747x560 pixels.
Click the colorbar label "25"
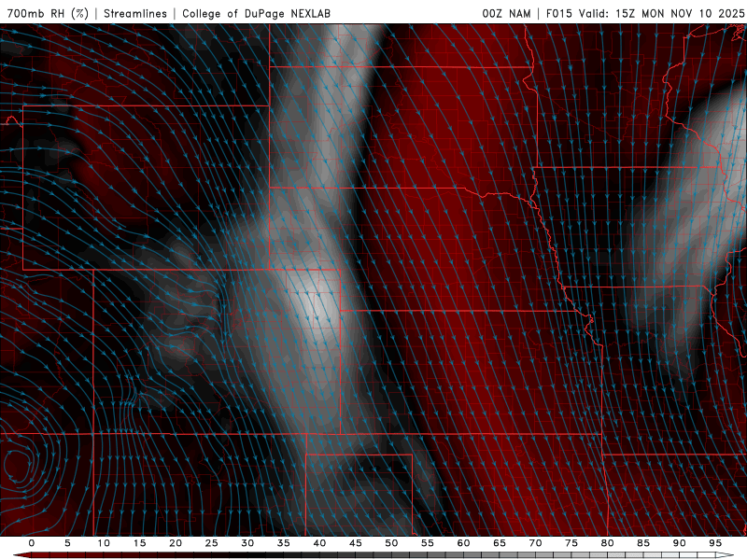212,543
